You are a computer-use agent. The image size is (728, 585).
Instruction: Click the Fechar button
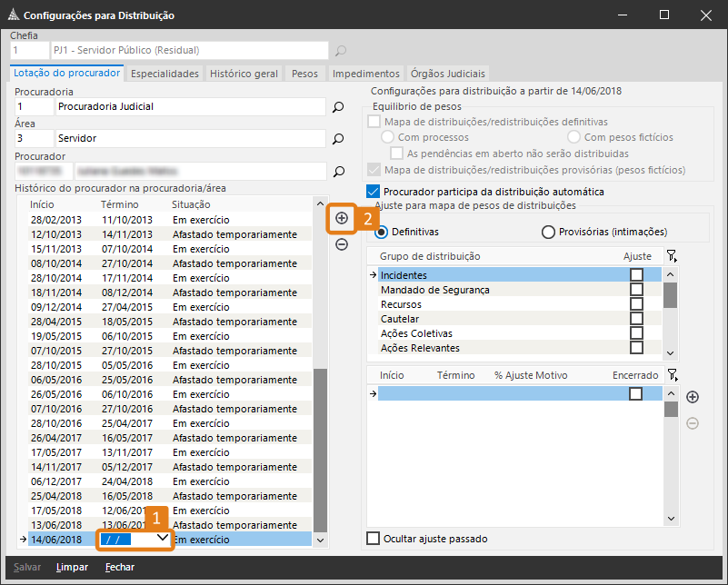[x=119, y=567]
